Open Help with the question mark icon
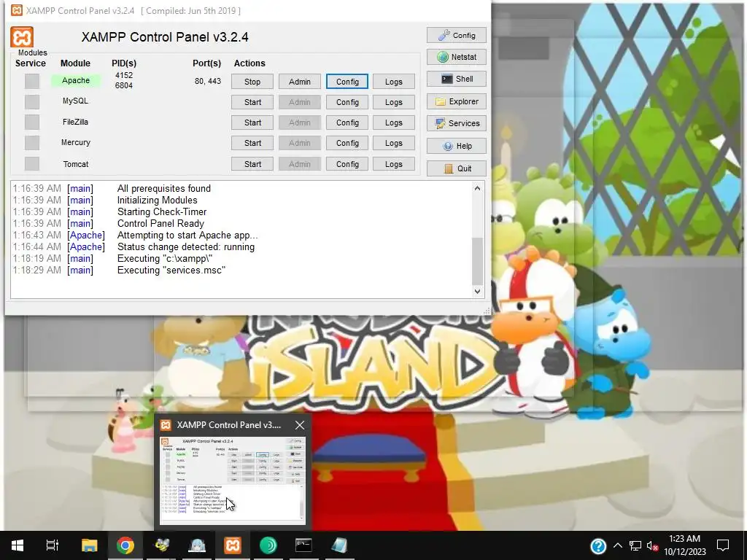Image resolution: width=747 pixels, height=560 pixels. [457, 146]
